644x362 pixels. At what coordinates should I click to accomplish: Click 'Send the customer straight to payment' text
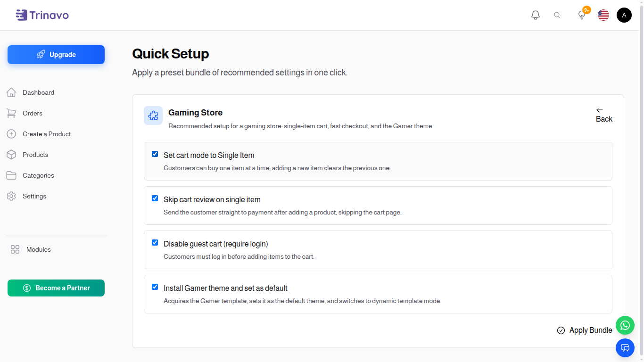click(282, 213)
